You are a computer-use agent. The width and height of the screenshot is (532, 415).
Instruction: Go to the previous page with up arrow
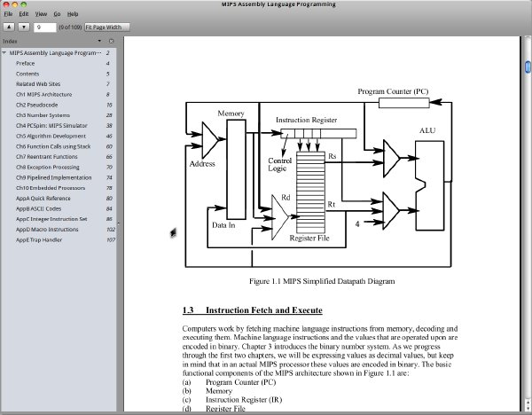point(9,27)
